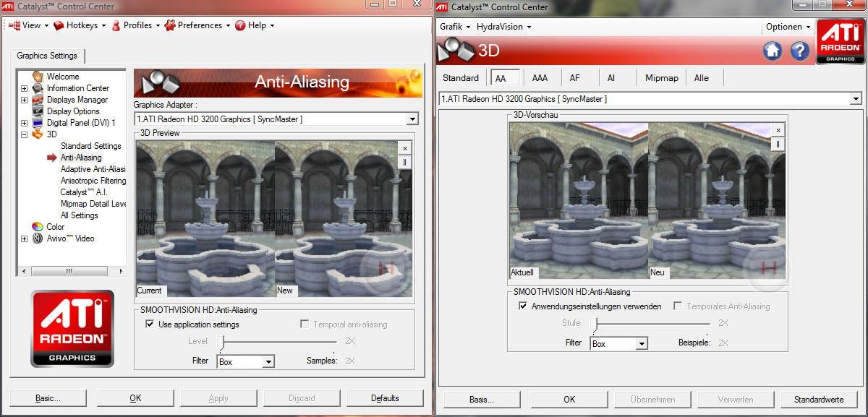The height and width of the screenshot is (417, 868).
Task: Click the ATI Radeon logo in left window
Action: (72, 329)
